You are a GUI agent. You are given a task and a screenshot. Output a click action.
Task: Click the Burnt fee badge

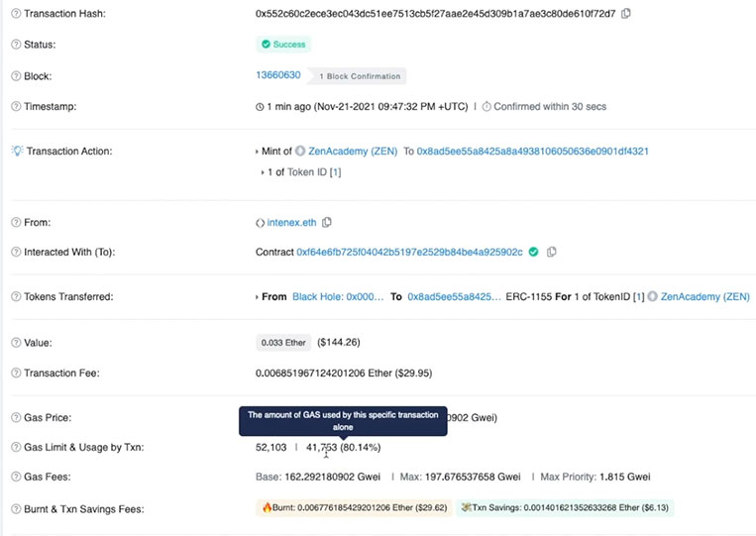pyautogui.click(x=355, y=507)
